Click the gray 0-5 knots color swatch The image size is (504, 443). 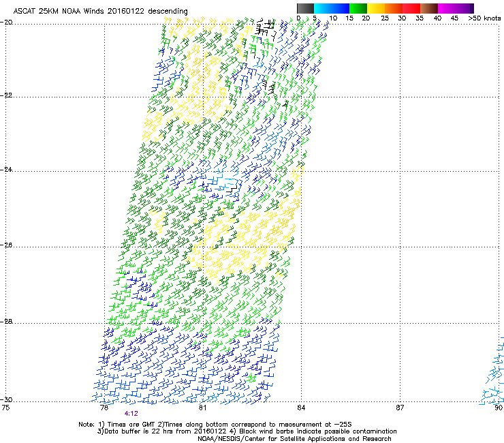pyautogui.click(x=305, y=8)
